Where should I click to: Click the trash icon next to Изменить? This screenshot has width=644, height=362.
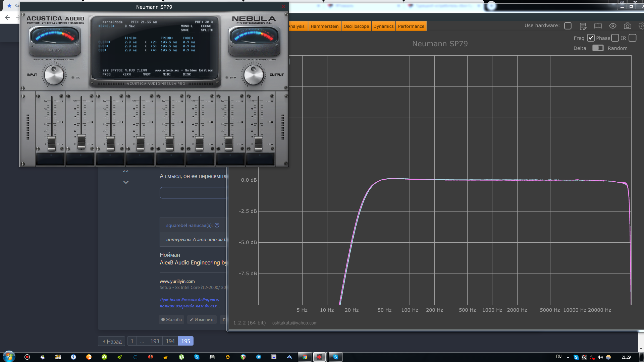224,319
